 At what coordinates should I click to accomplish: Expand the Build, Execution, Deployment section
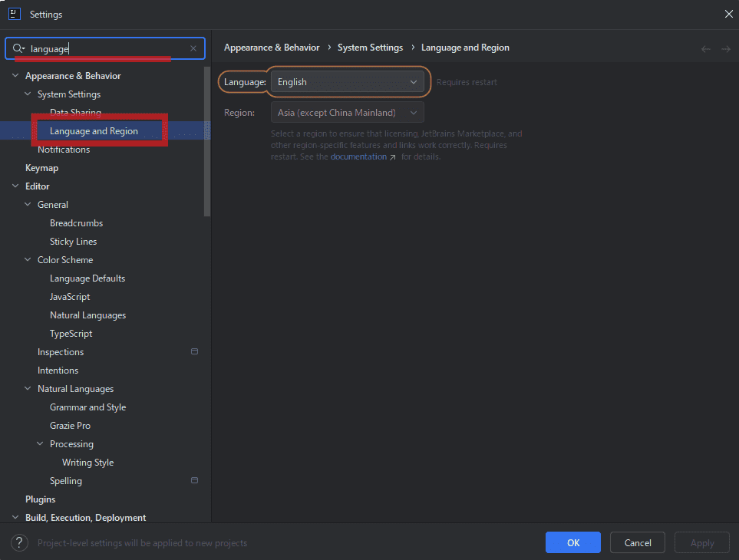tap(15, 518)
